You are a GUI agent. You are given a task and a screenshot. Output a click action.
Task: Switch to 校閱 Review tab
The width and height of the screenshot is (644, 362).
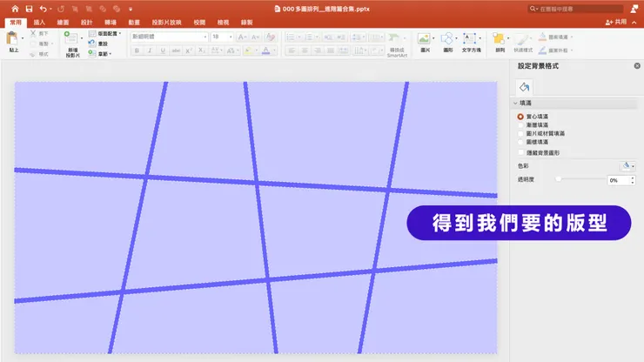199,23
